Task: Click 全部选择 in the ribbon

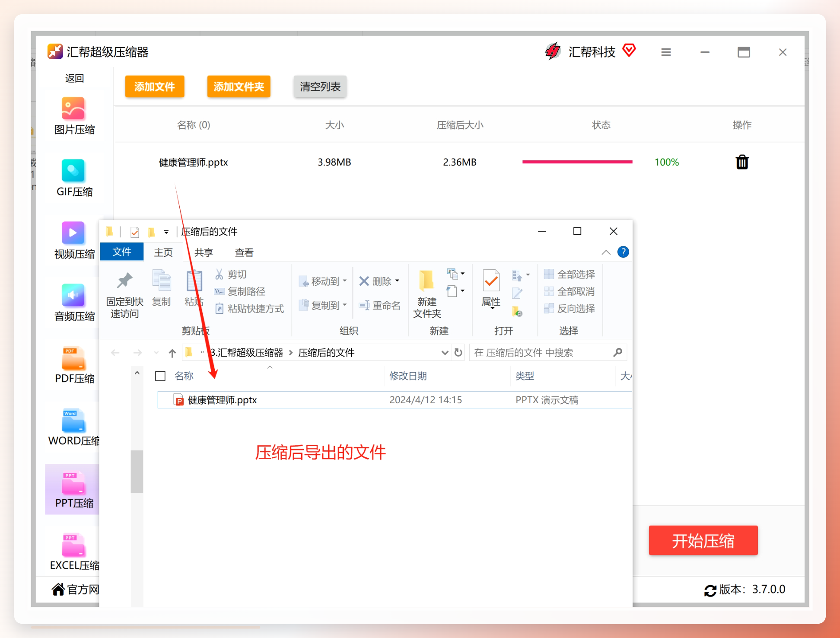Action: [570, 274]
